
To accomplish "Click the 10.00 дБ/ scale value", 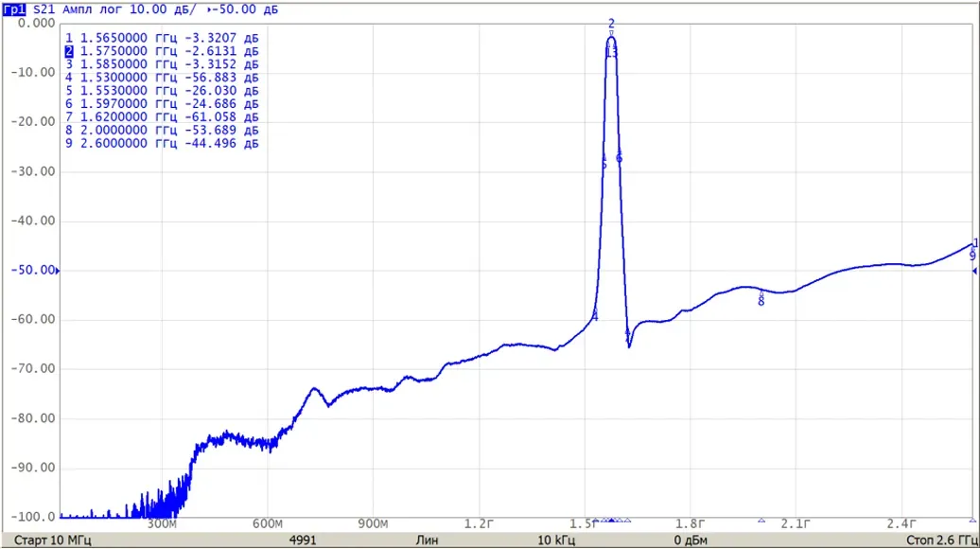I will click(x=163, y=9).
